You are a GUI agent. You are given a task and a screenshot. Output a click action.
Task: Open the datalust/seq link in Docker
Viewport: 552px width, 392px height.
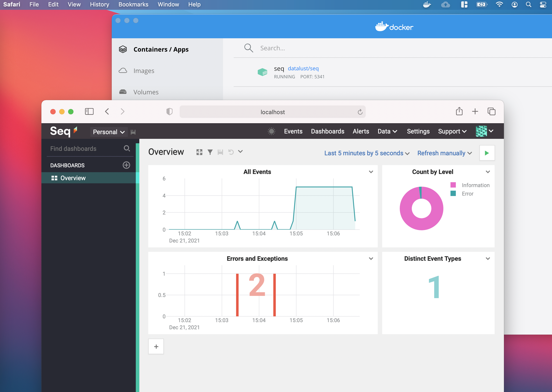point(303,69)
